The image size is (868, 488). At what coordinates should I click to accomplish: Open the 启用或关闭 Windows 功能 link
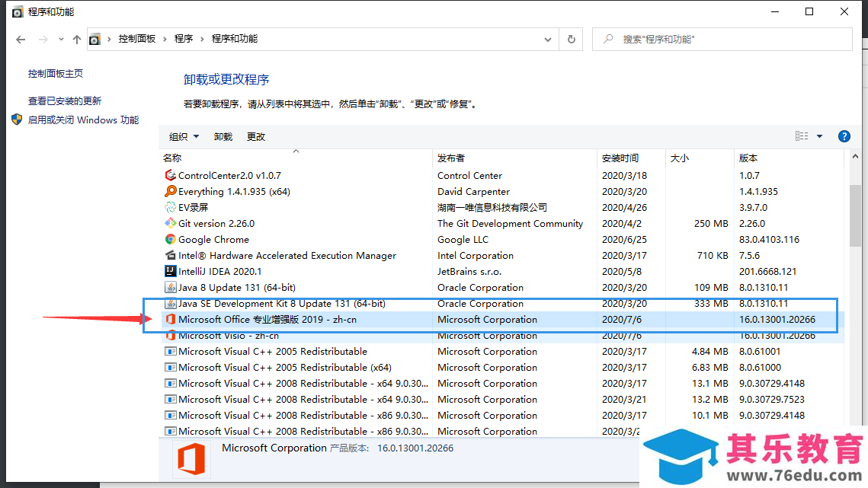[83, 120]
